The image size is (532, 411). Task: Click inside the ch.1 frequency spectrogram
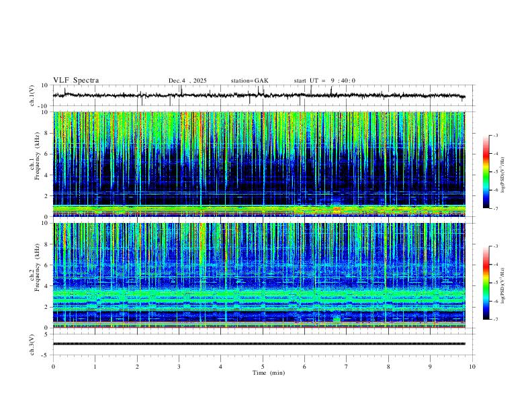pyautogui.click(x=259, y=164)
